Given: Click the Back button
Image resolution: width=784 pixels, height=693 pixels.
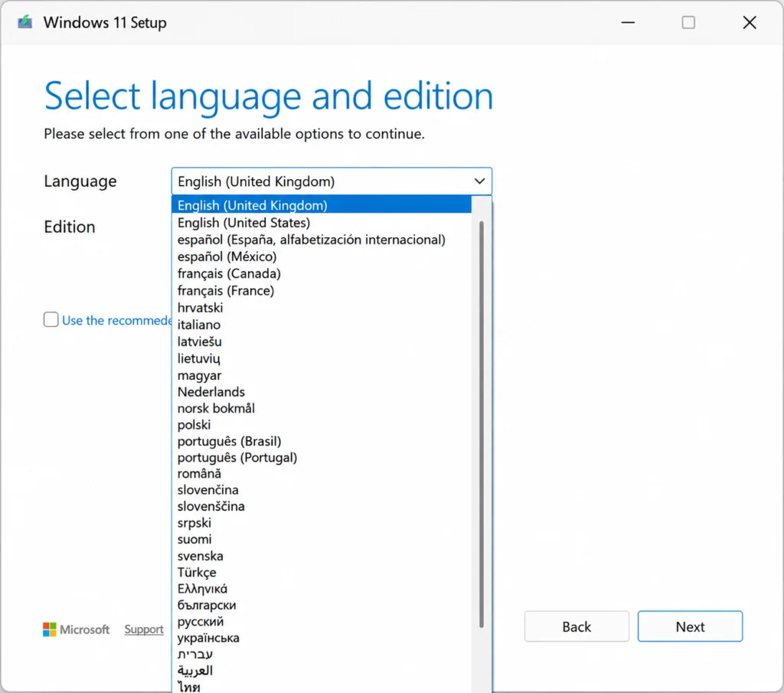Looking at the screenshot, I should pyautogui.click(x=577, y=626).
